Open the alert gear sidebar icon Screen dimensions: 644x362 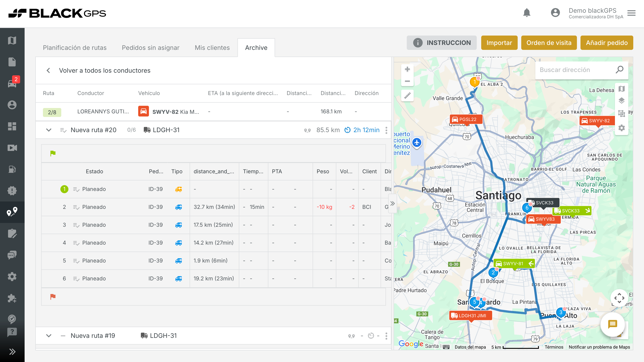(x=12, y=191)
